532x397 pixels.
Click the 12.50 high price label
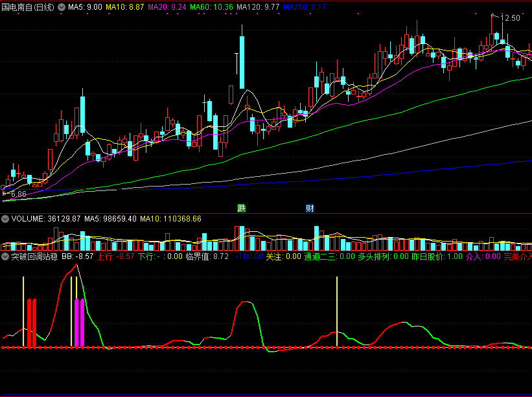pos(510,18)
